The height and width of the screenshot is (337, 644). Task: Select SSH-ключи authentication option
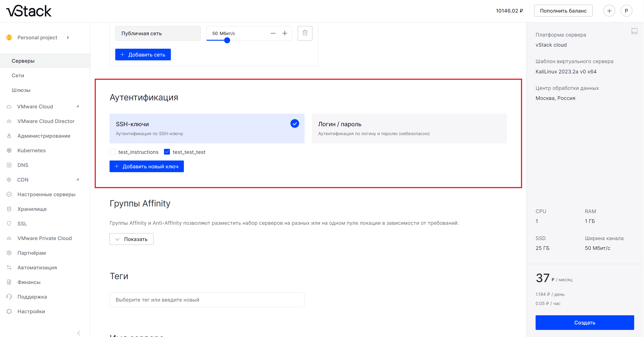click(207, 128)
